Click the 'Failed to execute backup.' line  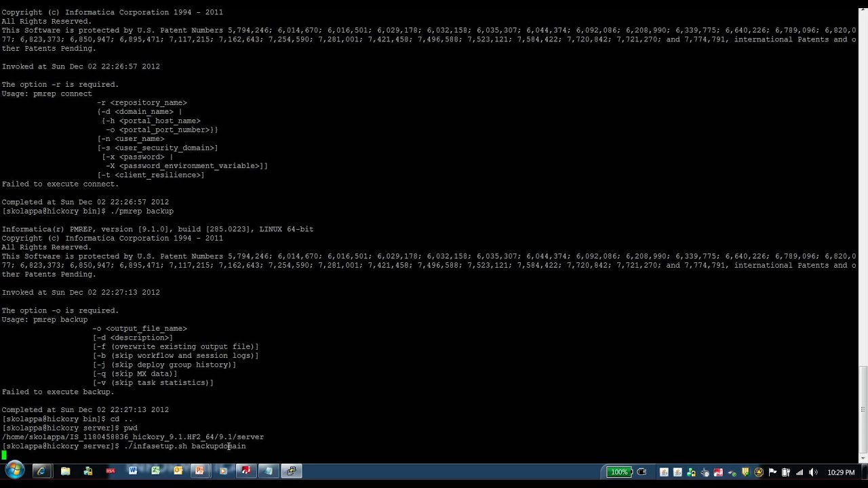point(58,392)
